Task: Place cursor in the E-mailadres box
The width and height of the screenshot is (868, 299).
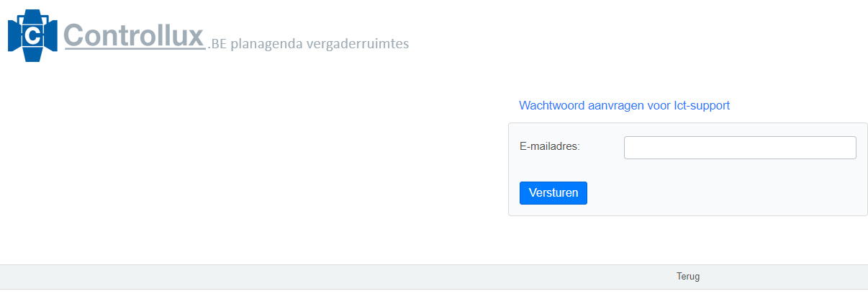Action: 739,148
